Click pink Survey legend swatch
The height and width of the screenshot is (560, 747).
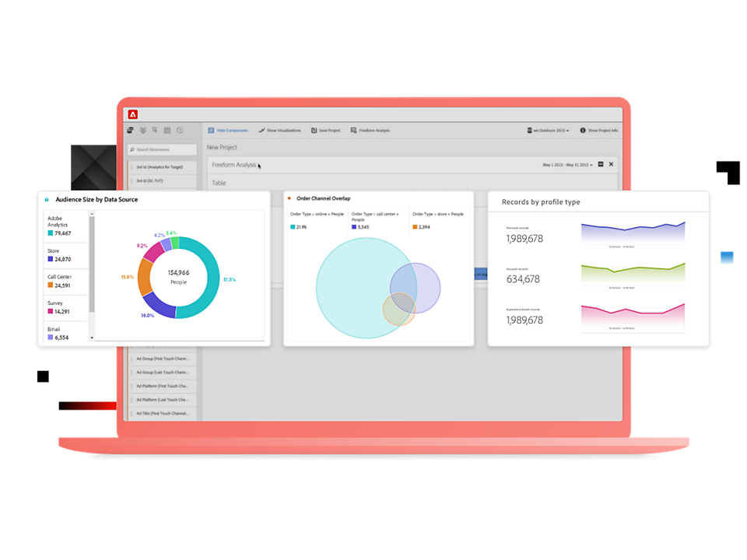point(50,311)
